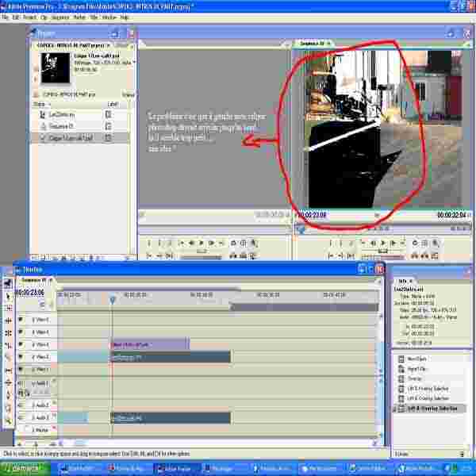The width and height of the screenshot is (476, 476).
Task: Toggle eye visibility for Video 4 track
Action: point(21,332)
